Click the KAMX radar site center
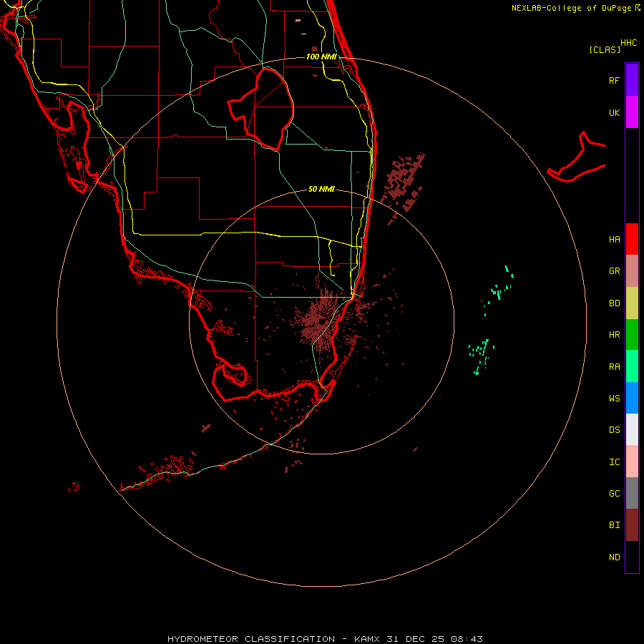The width and height of the screenshot is (644, 644). tap(321, 321)
